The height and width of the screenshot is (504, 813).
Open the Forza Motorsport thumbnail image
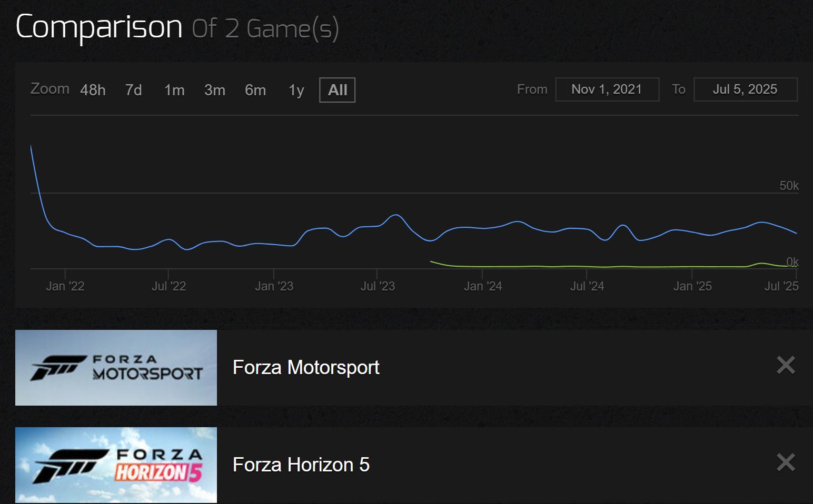tap(116, 368)
